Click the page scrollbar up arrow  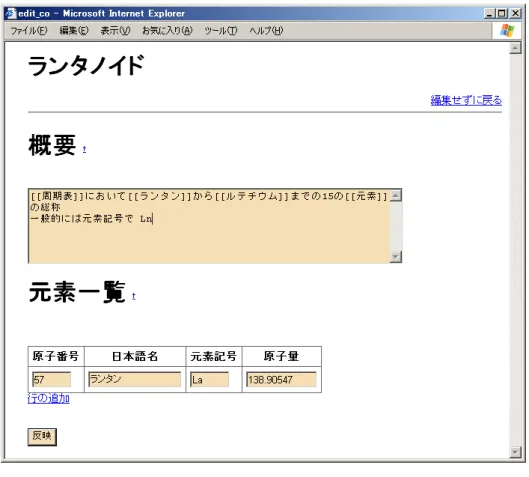coord(515,48)
